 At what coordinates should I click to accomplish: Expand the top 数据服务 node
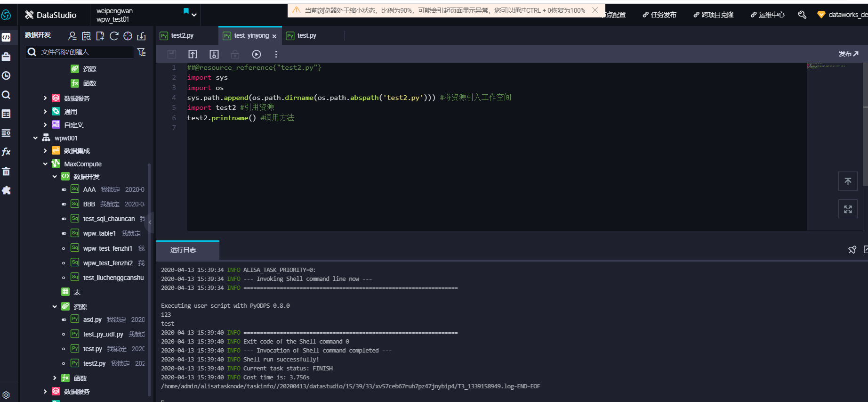click(45, 98)
